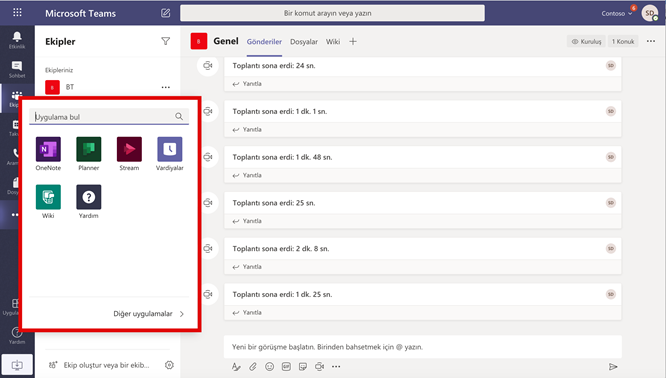
Task: Reply to the 24 sn. meeting post
Action: (x=247, y=84)
